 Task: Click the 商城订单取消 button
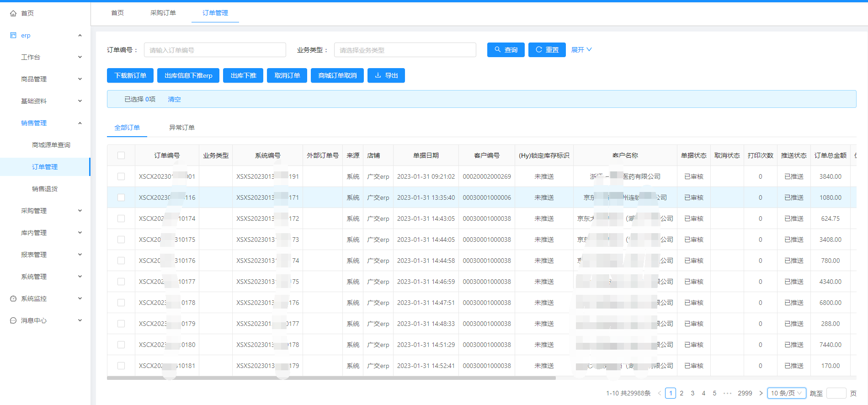click(x=337, y=75)
